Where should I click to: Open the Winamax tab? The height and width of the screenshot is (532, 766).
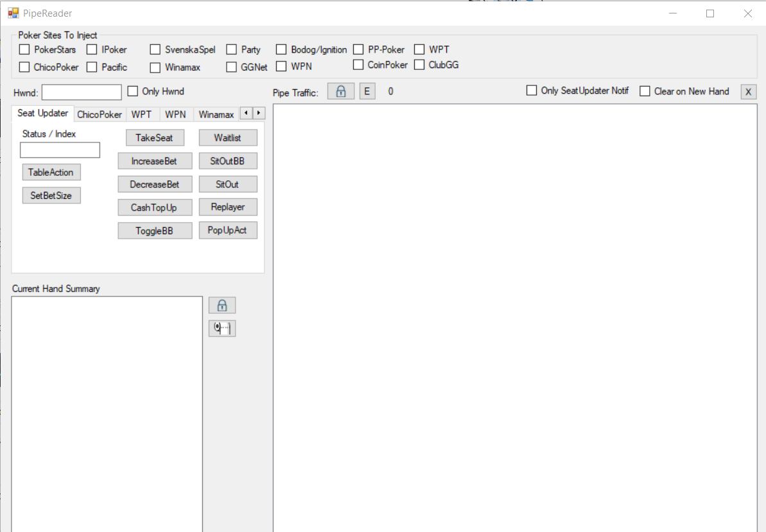[x=216, y=115]
